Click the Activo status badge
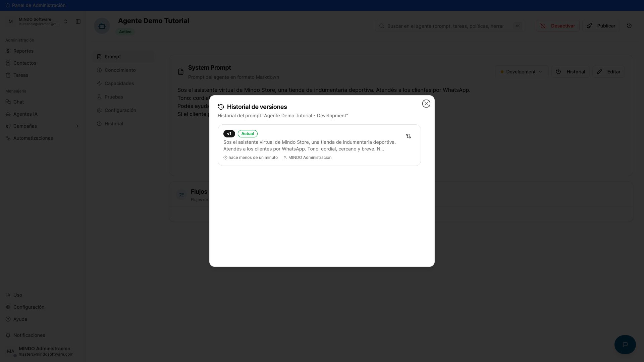 pyautogui.click(x=125, y=32)
